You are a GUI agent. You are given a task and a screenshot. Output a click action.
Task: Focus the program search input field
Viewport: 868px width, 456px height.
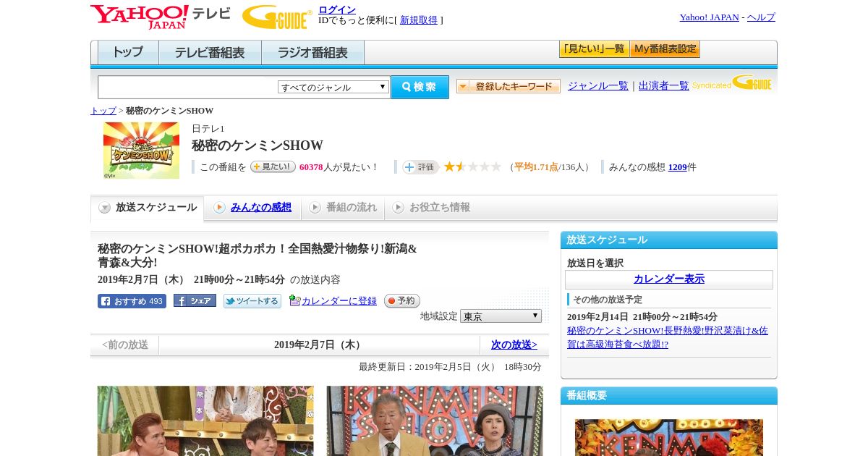pyautogui.click(x=187, y=87)
